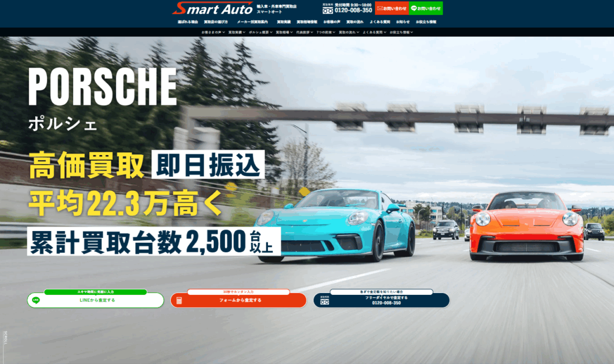Click the envelope icon on orange お問い合わせ button
614x364 pixels.
[379, 8]
